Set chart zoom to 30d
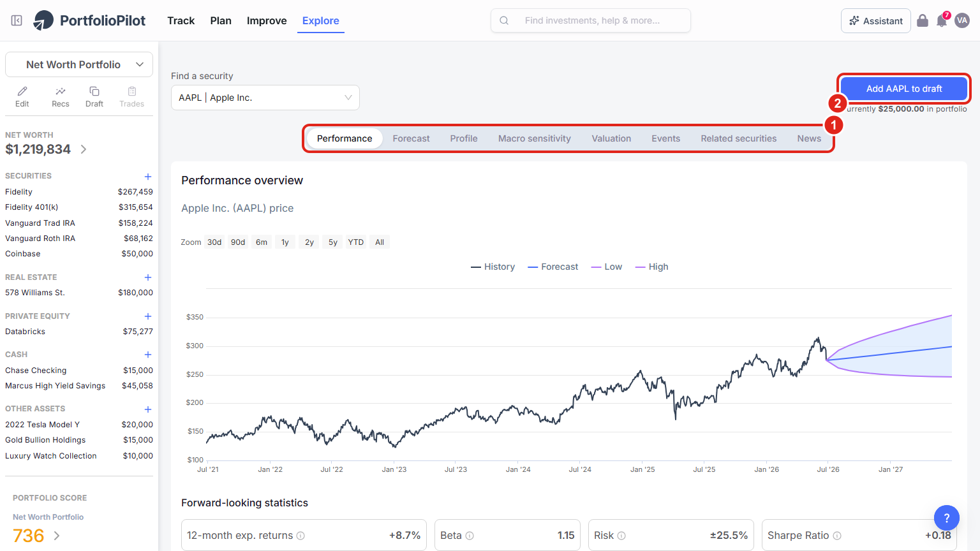The image size is (980, 551). [214, 242]
